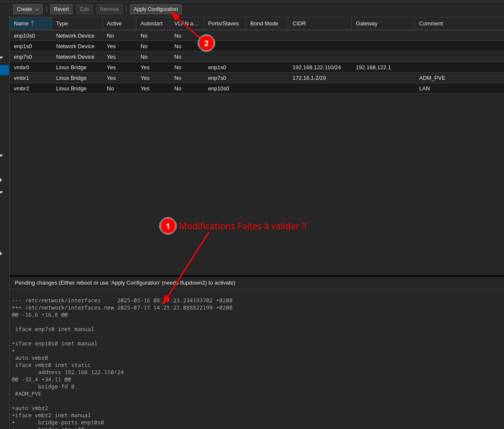The height and width of the screenshot is (429, 504).
Task: Click the highlighted blue item in left sidebar
Action: tap(4, 70)
